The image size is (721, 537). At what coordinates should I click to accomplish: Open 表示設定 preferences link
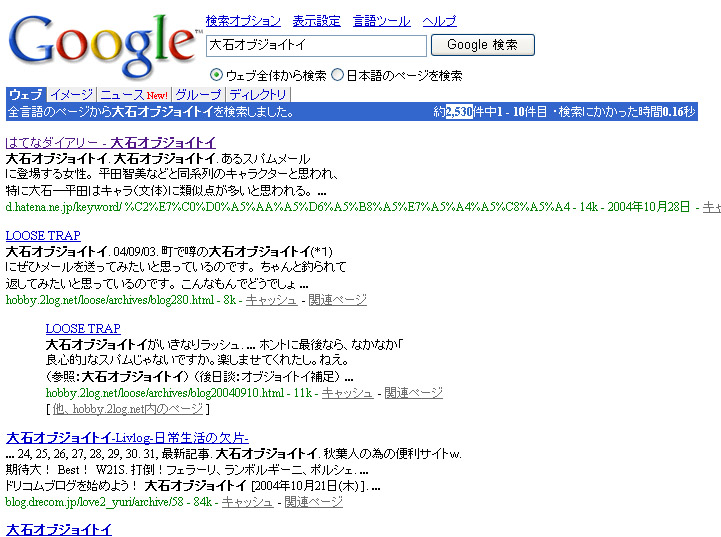click(x=316, y=21)
